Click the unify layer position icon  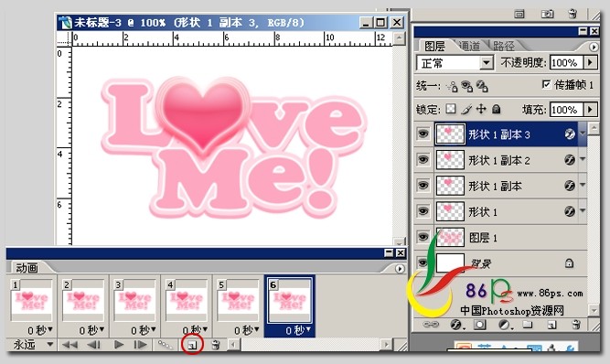pyautogui.click(x=452, y=86)
